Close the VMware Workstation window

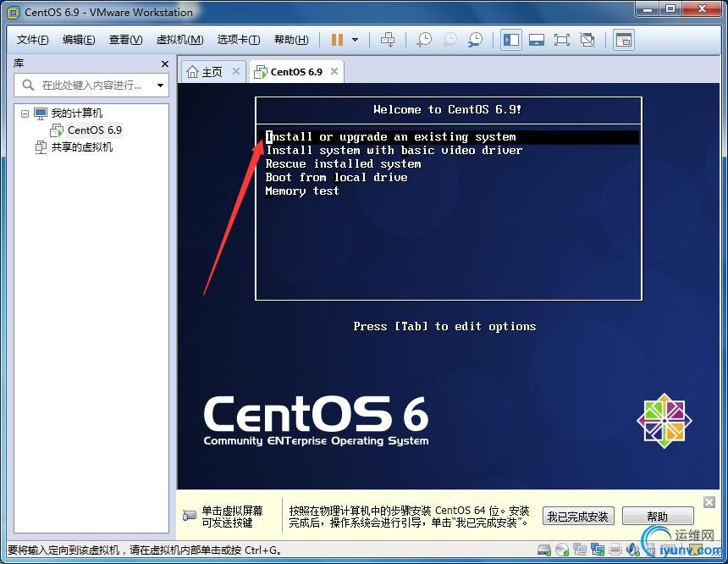point(702,8)
